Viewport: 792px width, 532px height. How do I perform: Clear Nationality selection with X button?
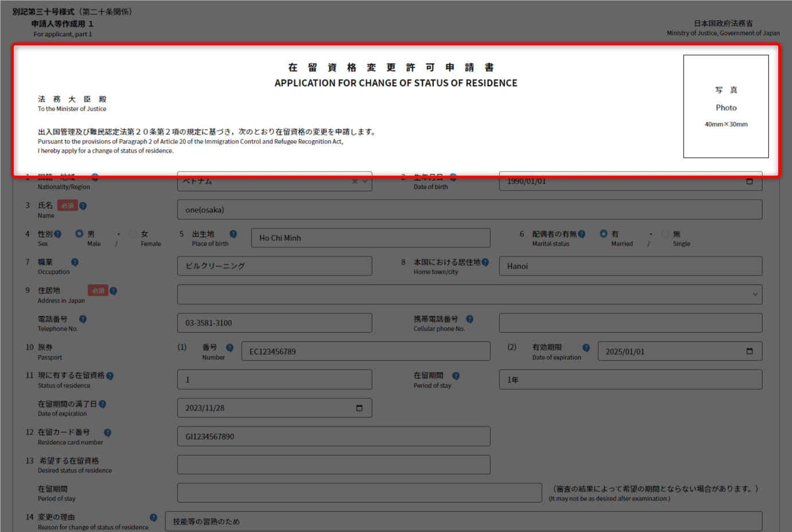[355, 181]
